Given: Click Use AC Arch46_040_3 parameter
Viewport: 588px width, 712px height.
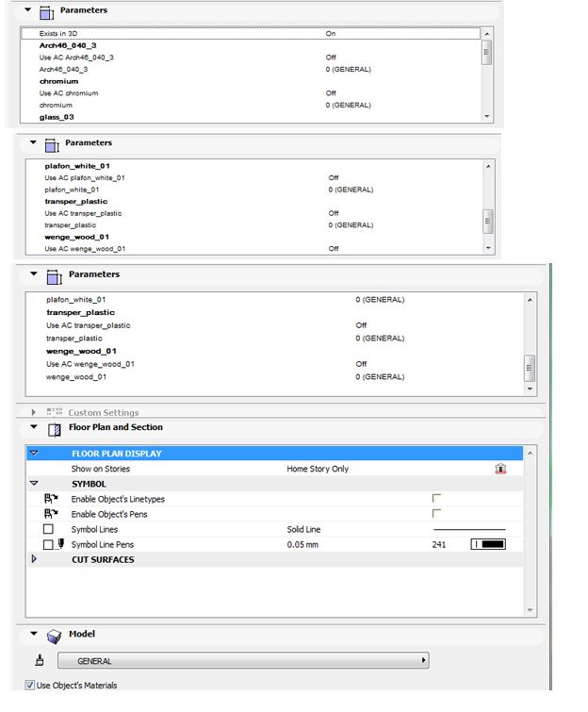Looking at the screenshot, I should coord(76,58).
